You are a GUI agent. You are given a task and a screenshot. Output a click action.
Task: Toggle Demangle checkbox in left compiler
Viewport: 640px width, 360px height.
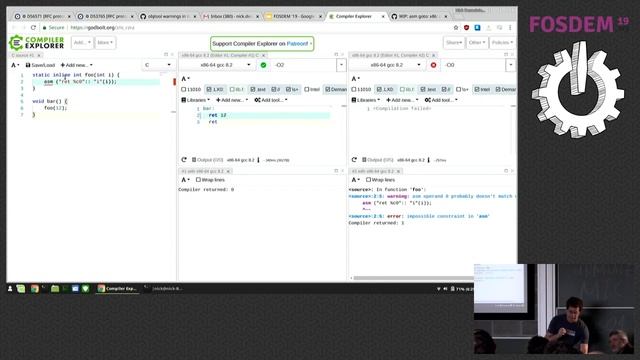point(335,89)
